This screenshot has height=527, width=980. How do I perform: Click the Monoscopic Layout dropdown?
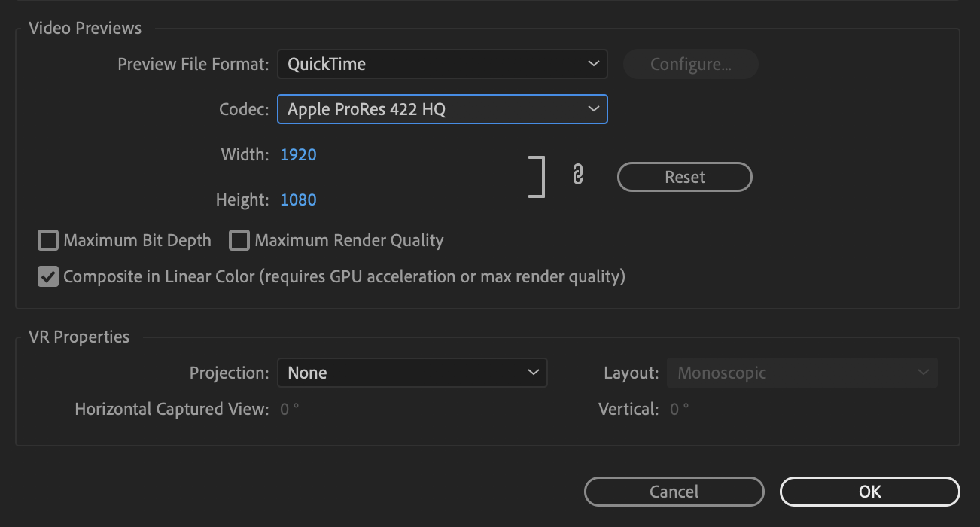802,372
